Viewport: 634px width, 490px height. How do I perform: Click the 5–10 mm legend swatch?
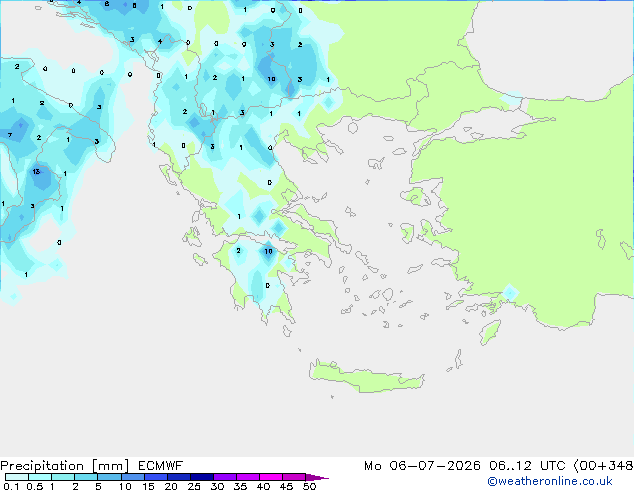109,477
